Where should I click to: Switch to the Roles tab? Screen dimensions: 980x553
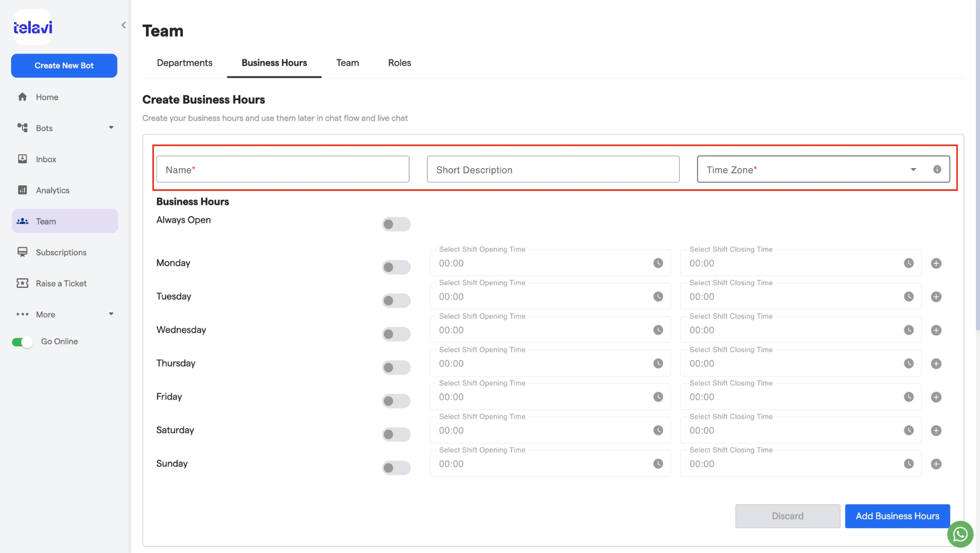click(x=399, y=63)
